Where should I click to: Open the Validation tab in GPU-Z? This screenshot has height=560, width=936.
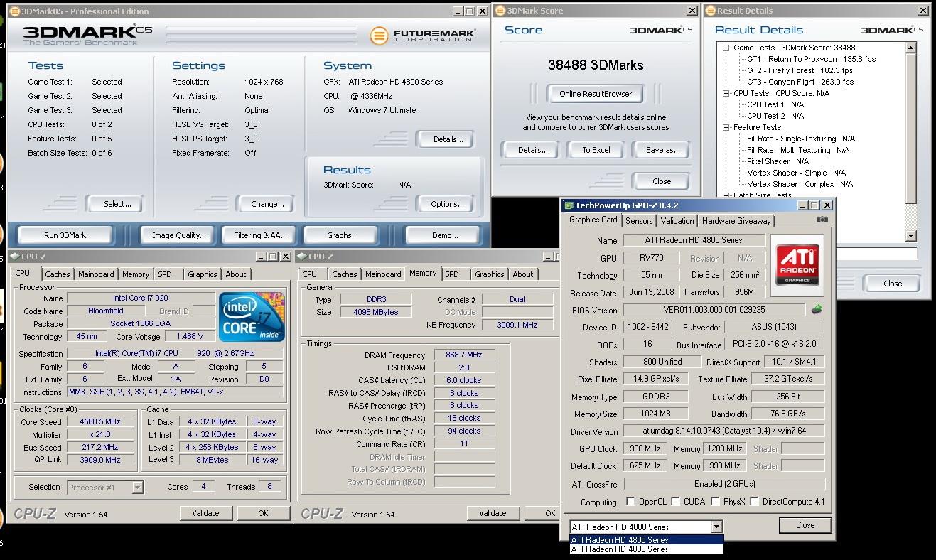(x=677, y=221)
